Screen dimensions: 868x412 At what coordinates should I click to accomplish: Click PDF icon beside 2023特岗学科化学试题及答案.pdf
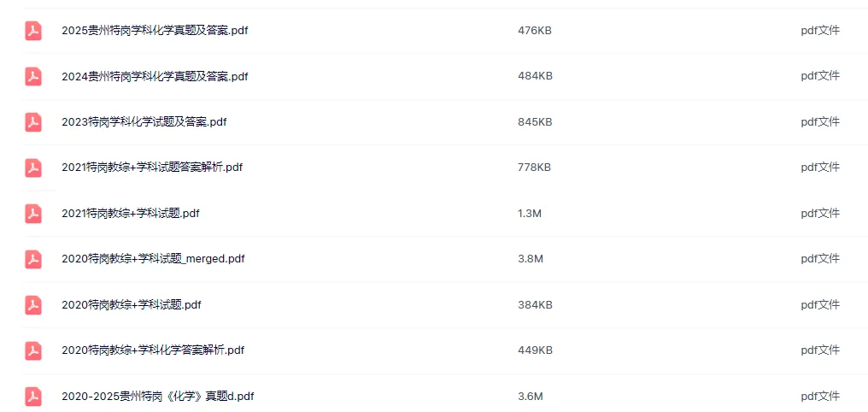(33, 122)
